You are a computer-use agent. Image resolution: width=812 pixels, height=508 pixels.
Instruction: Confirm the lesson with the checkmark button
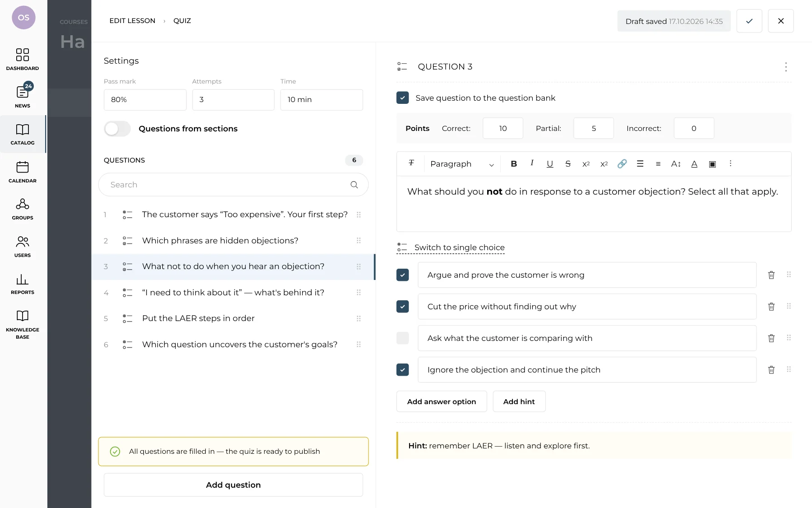pyautogui.click(x=749, y=21)
